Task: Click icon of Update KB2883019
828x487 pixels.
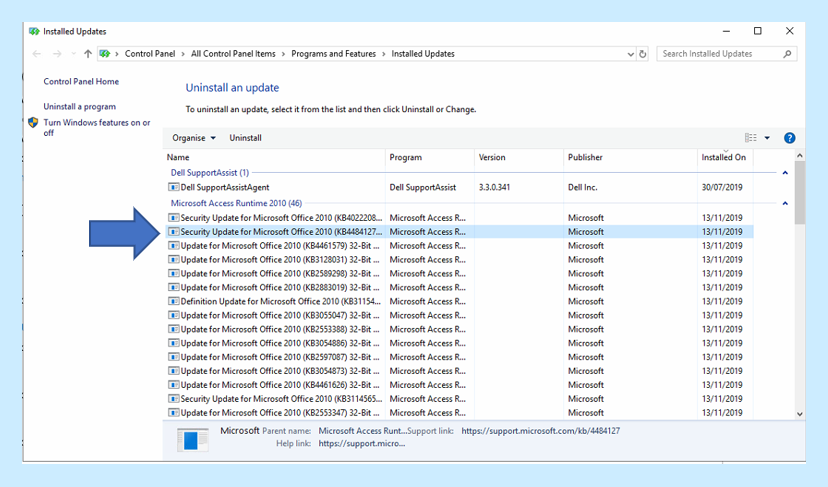Action: coord(173,287)
